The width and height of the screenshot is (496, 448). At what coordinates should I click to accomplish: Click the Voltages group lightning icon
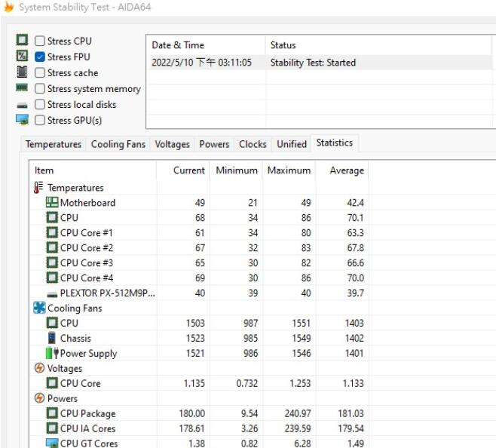click(39, 368)
